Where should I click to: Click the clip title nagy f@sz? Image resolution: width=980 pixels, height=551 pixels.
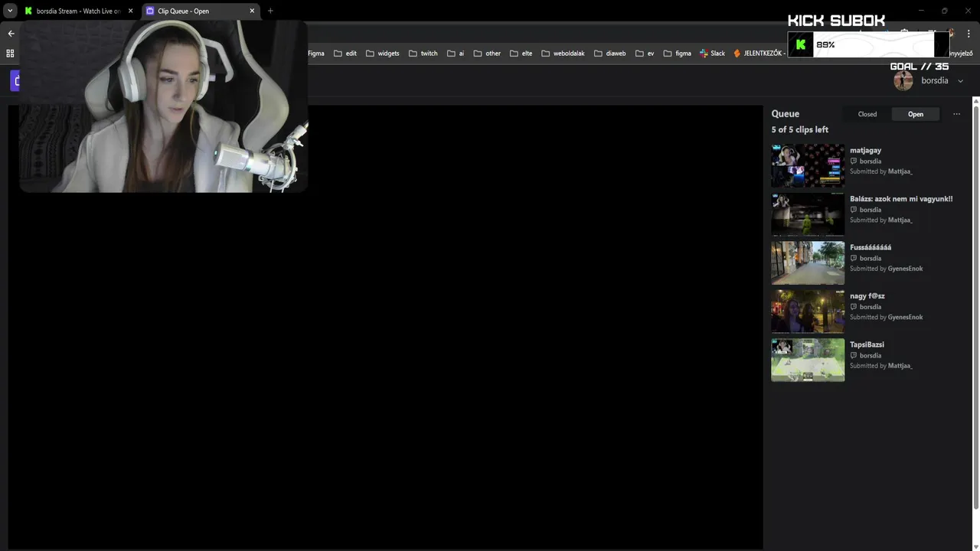867,296
